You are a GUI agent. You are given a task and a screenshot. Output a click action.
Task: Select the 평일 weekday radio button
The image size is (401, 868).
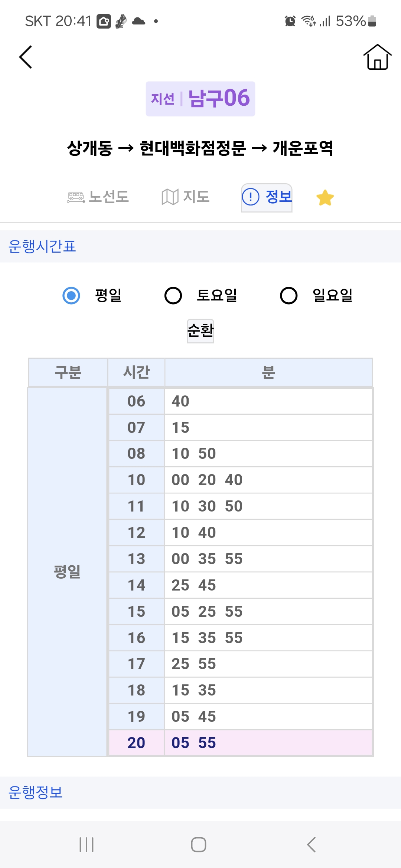click(71, 296)
